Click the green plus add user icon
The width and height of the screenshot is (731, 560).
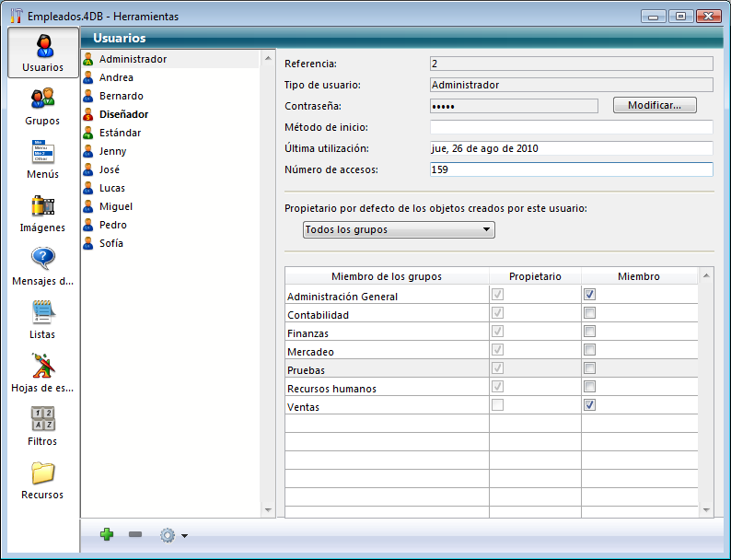click(107, 535)
